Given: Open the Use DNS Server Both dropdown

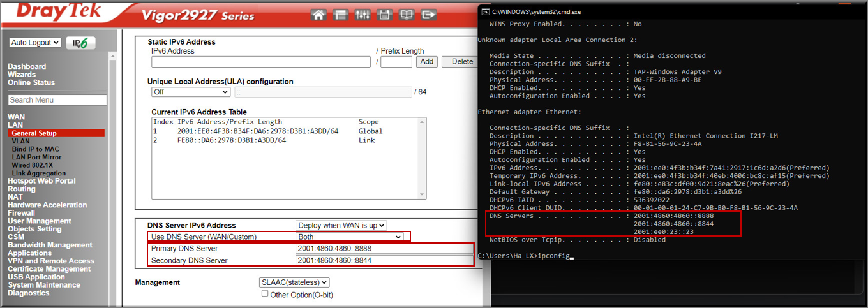Looking at the screenshot, I should pos(349,237).
